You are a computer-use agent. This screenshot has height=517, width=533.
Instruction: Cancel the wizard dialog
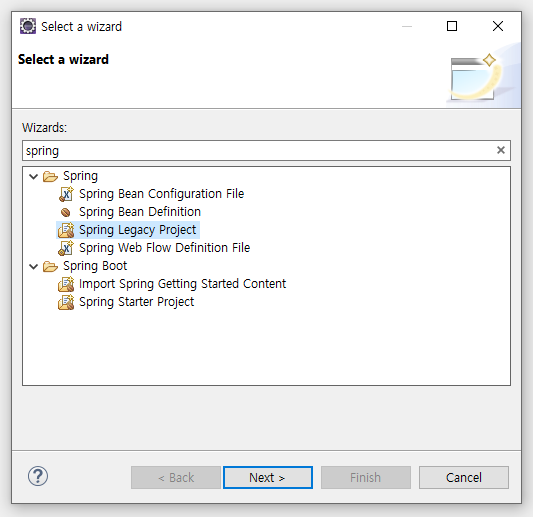(464, 478)
